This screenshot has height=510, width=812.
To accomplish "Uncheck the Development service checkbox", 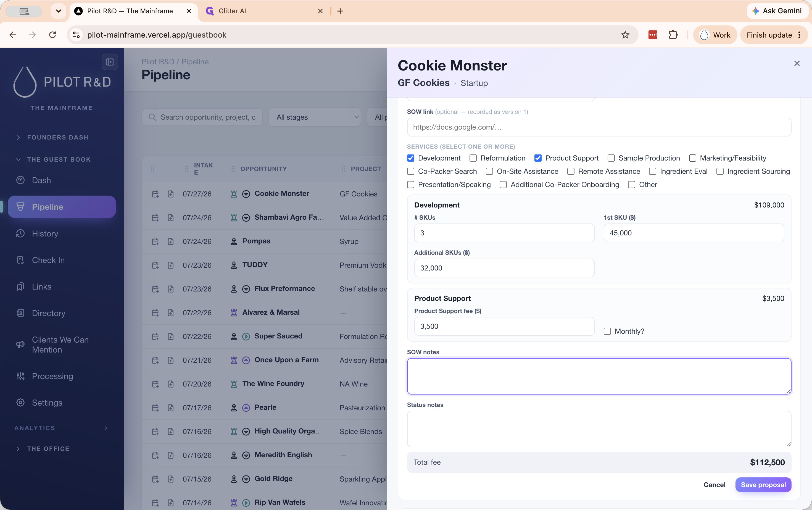I will [411, 158].
